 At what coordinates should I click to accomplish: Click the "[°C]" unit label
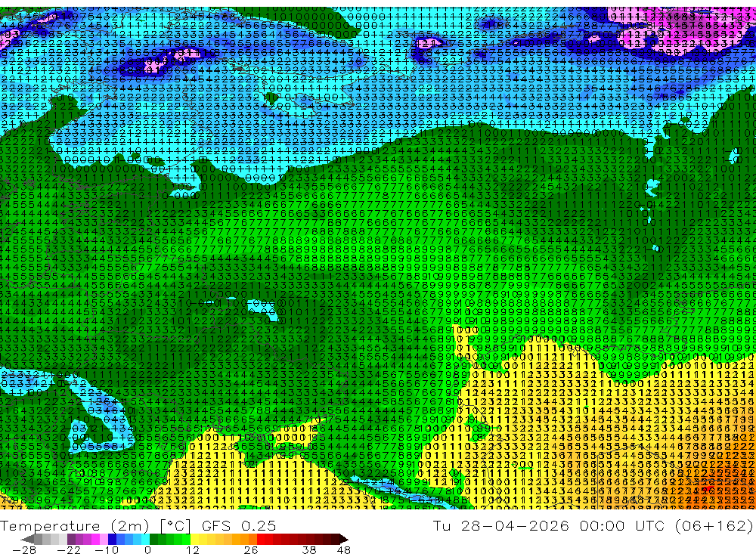pos(175,526)
